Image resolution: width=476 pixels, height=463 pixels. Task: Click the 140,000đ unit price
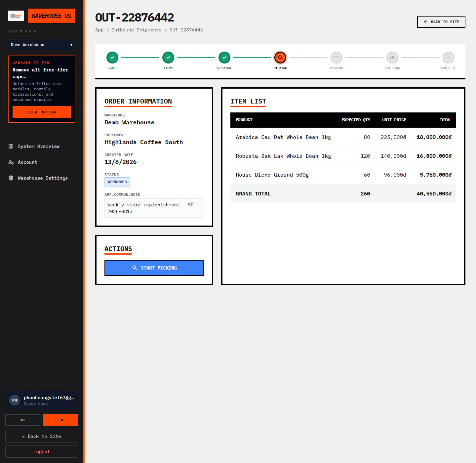click(393, 156)
